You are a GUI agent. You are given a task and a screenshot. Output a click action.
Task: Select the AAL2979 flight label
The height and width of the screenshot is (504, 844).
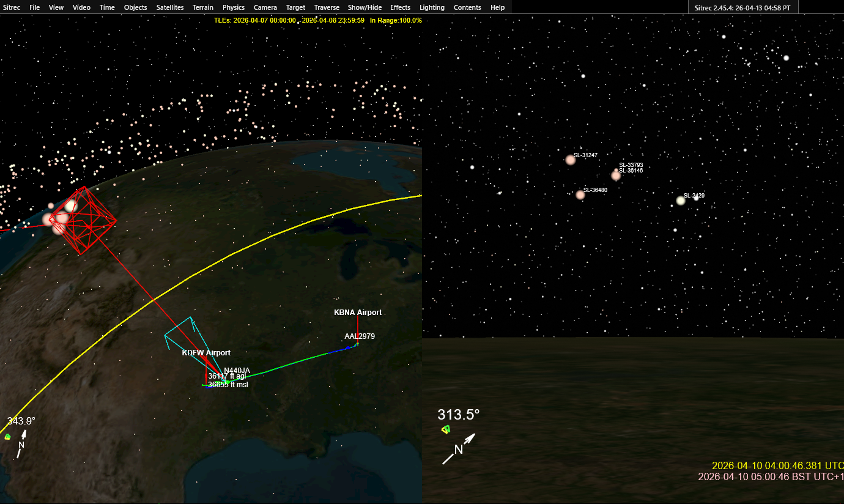point(360,336)
